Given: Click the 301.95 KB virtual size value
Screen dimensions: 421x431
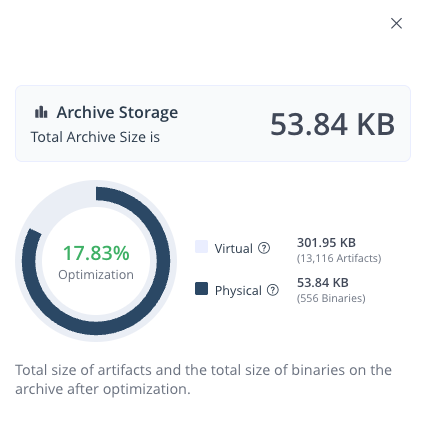Looking at the screenshot, I should click(x=326, y=243).
